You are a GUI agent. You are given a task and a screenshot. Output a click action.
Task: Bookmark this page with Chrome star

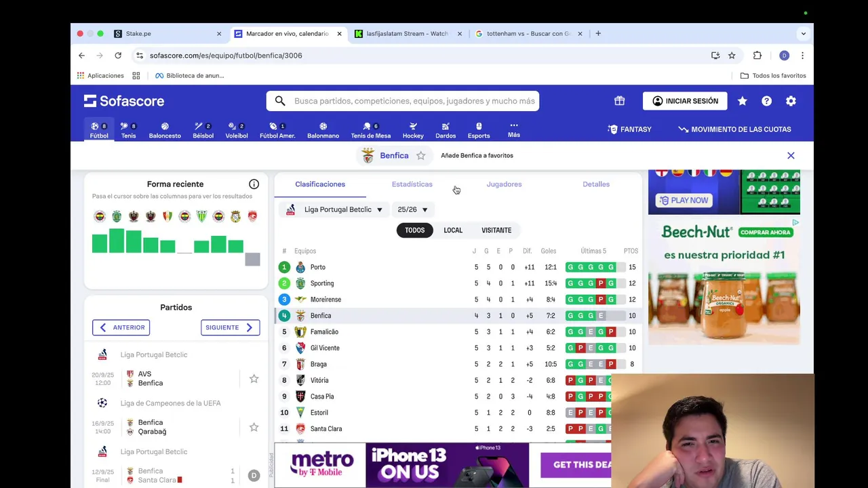732,56
